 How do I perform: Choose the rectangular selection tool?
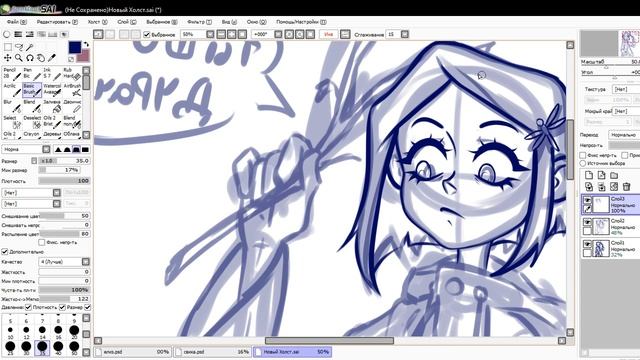(8, 47)
